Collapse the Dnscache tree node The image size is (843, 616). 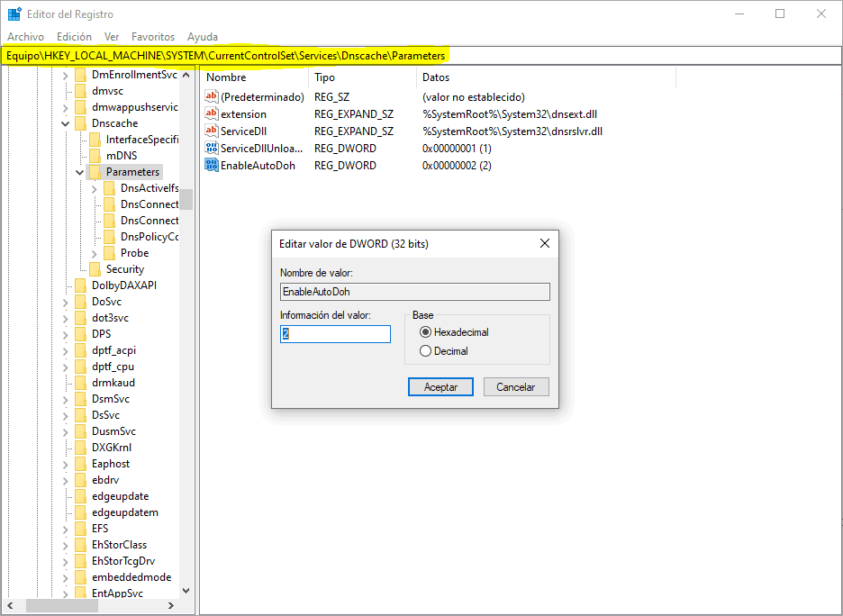tap(66, 123)
